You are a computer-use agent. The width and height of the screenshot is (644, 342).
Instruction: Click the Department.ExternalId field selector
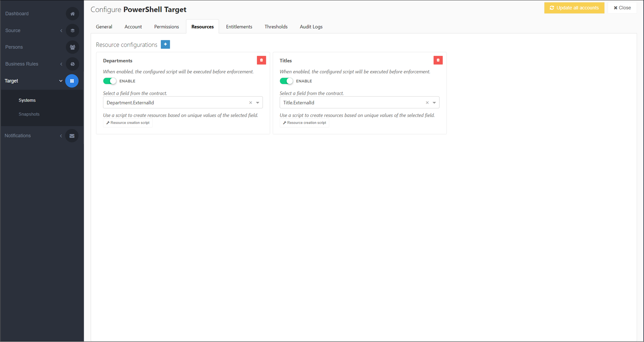(183, 103)
